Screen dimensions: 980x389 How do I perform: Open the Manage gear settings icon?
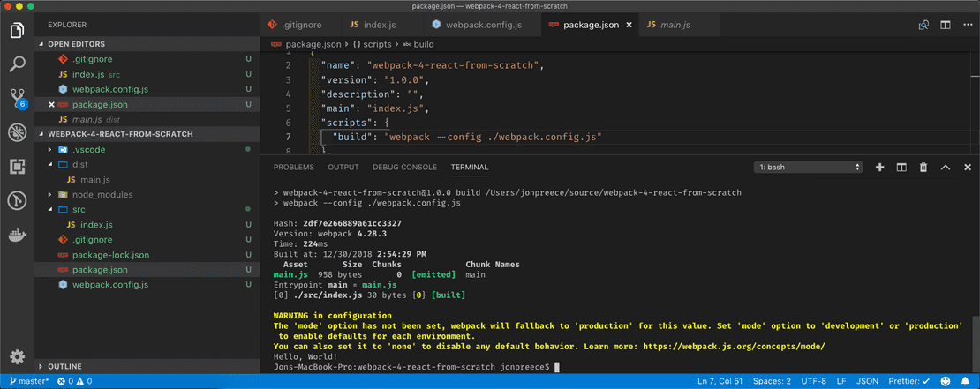tap(17, 357)
